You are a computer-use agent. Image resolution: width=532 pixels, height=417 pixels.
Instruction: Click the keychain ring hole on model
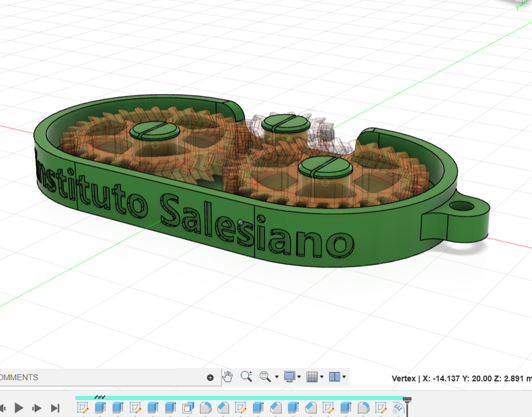point(462,207)
